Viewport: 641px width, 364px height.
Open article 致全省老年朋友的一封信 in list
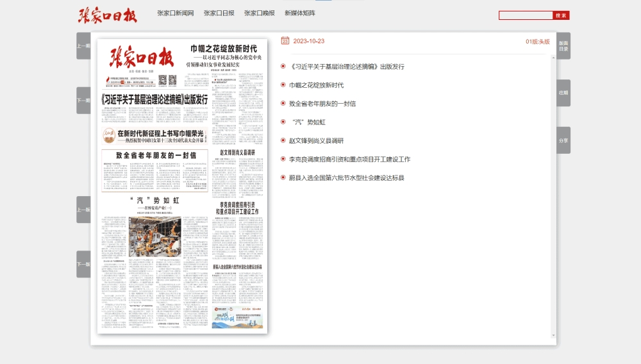click(x=322, y=103)
